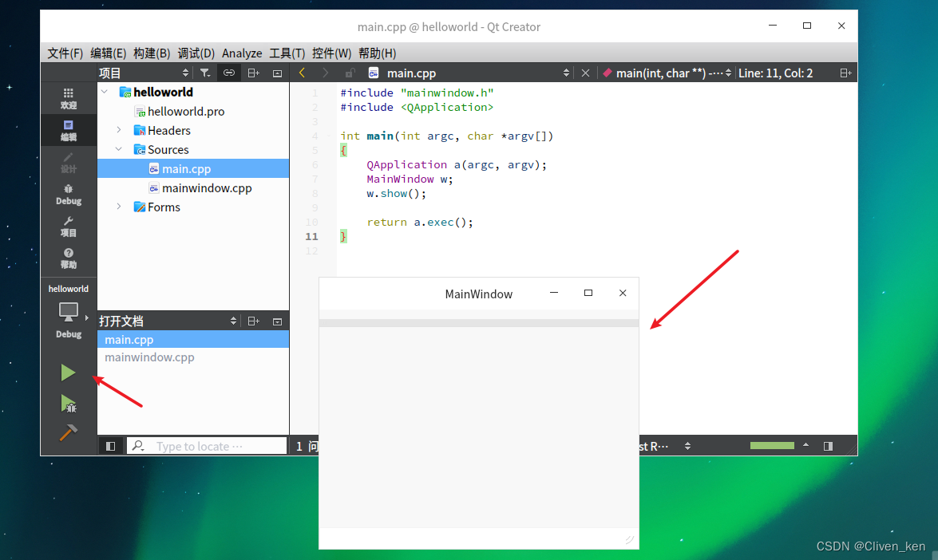
Task: Split the project panel
Action: [254, 73]
